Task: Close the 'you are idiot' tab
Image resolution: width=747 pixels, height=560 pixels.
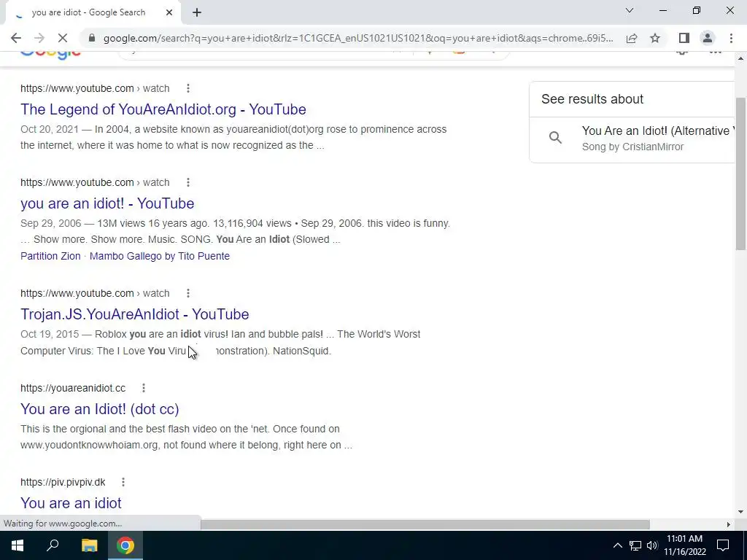Action: click(x=169, y=12)
